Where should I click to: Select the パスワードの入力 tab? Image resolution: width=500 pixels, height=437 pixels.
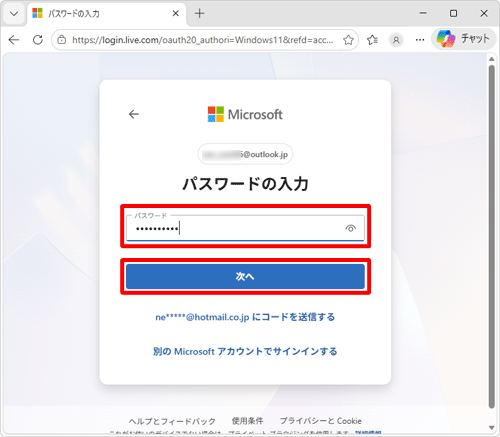(x=107, y=14)
